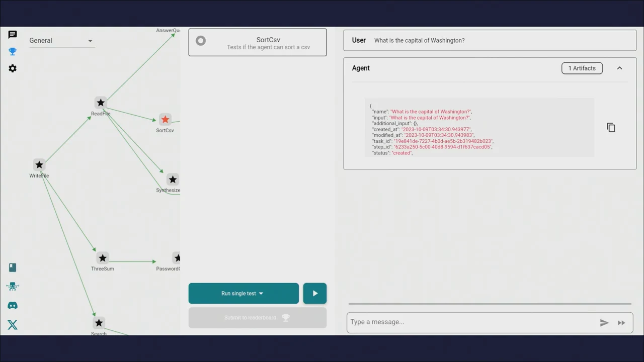Send the chat message arrow icon
The image size is (644, 362).
coord(604,323)
